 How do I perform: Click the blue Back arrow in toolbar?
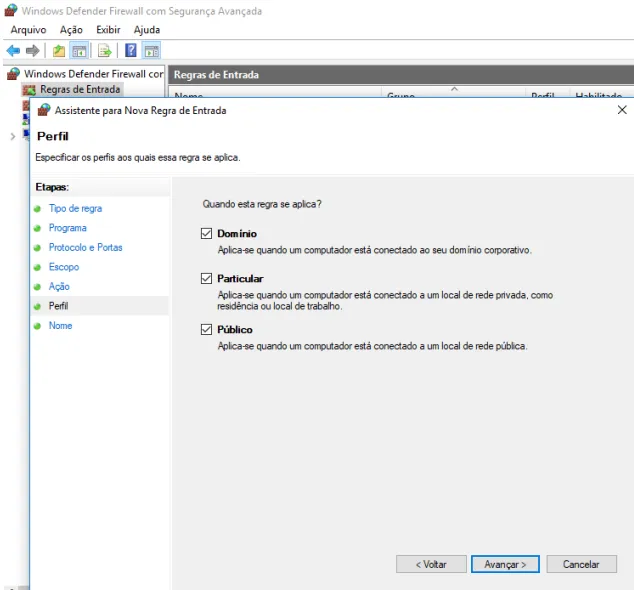(x=13, y=51)
